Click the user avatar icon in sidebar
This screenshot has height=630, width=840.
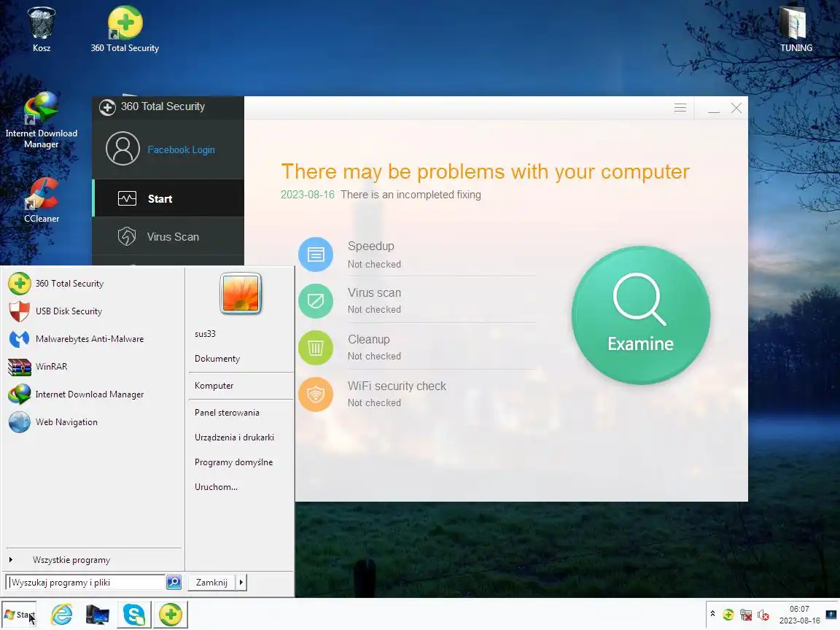pos(122,149)
